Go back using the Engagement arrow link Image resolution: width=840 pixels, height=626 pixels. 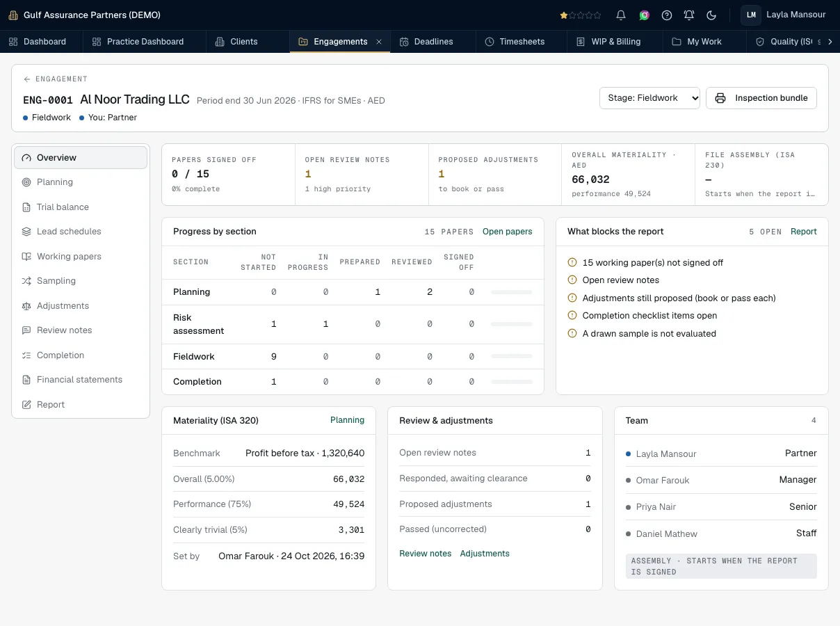point(55,79)
